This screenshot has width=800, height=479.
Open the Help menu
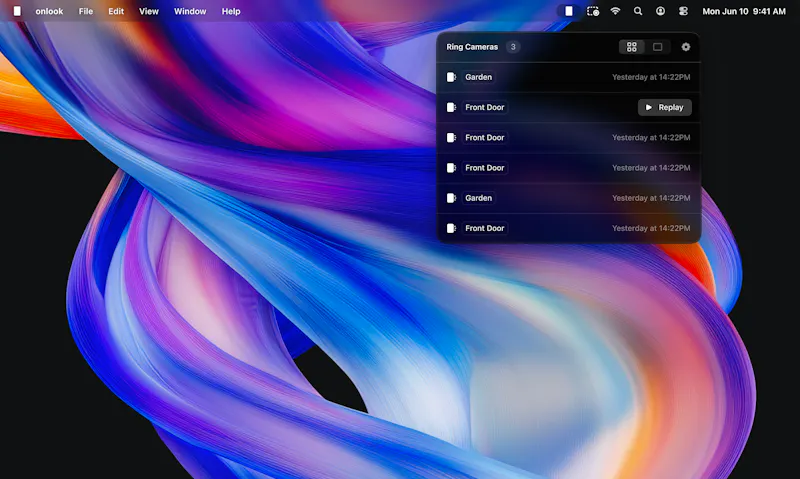[231, 11]
